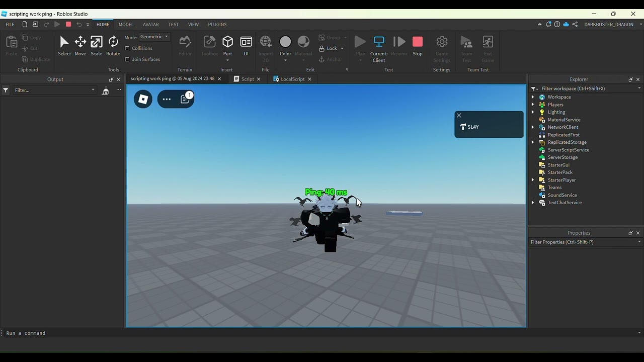The image size is (644, 362).
Task: Open the FILE menu
Action: [10, 24]
